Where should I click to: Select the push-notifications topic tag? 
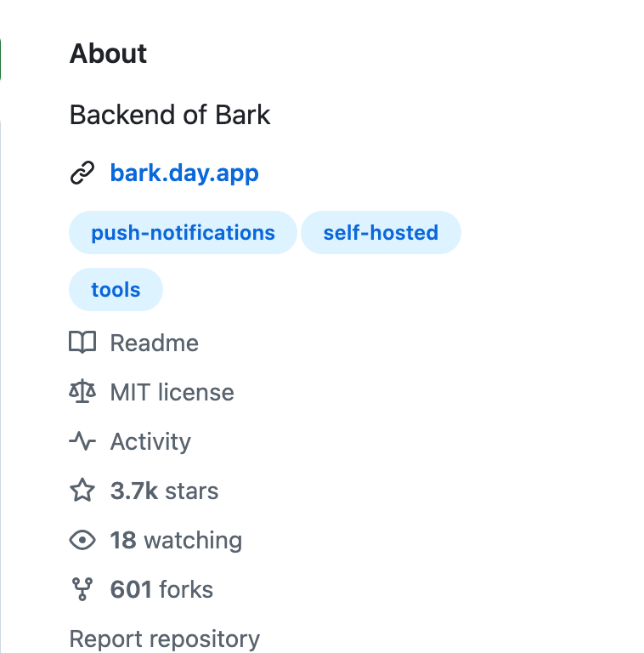click(183, 232)
